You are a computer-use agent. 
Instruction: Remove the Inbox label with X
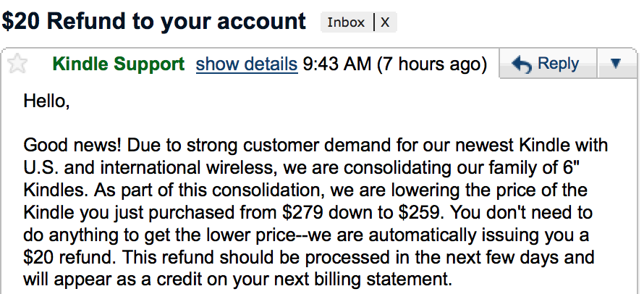385,22
